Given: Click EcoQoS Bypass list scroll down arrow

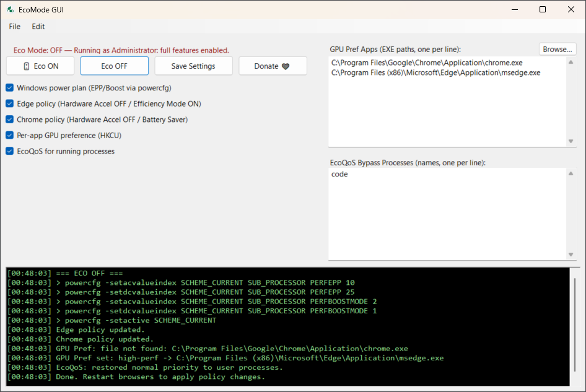Looking at the screenshot, I should pos(571,255).
